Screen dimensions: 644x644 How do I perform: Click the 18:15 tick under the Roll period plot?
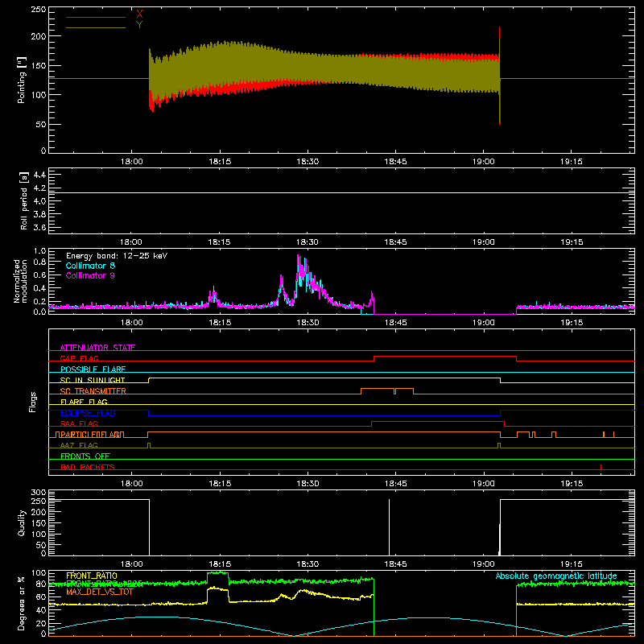[219, 242]
